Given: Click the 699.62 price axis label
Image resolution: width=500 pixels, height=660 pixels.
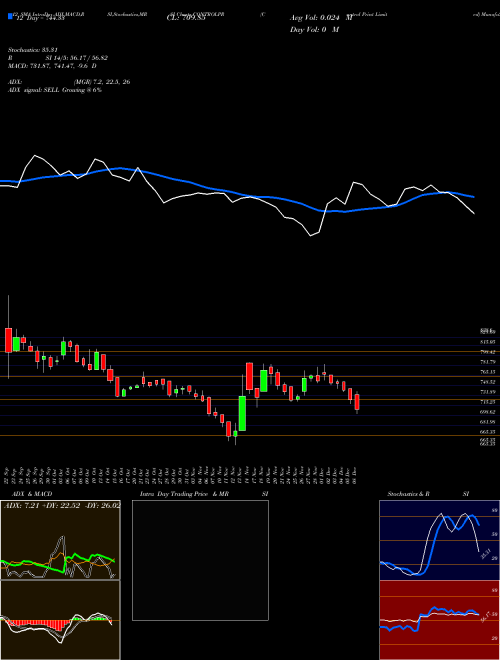Looking at the screenshot, I should tap(487, 412).
